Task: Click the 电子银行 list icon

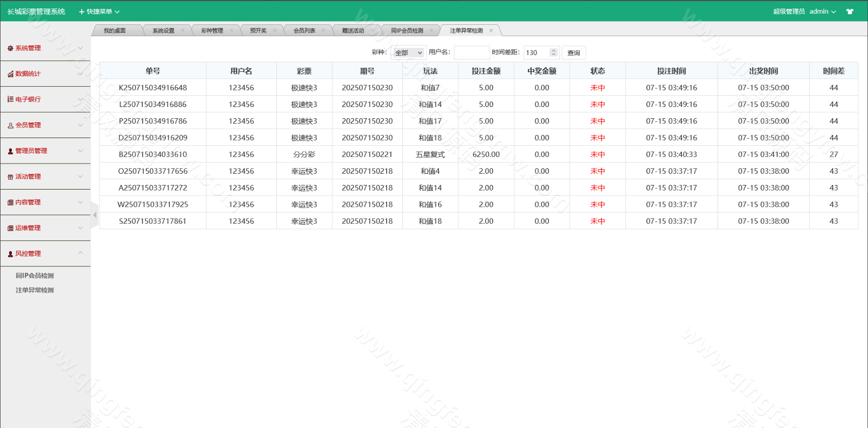Action: tap(10, 99)
